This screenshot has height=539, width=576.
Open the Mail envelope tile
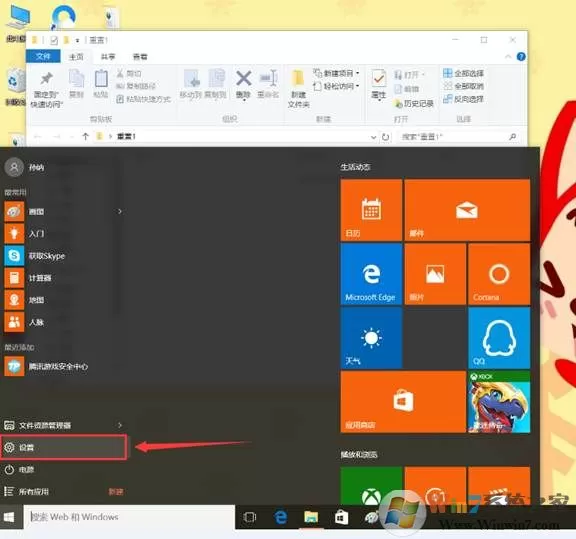coord(467,210)
